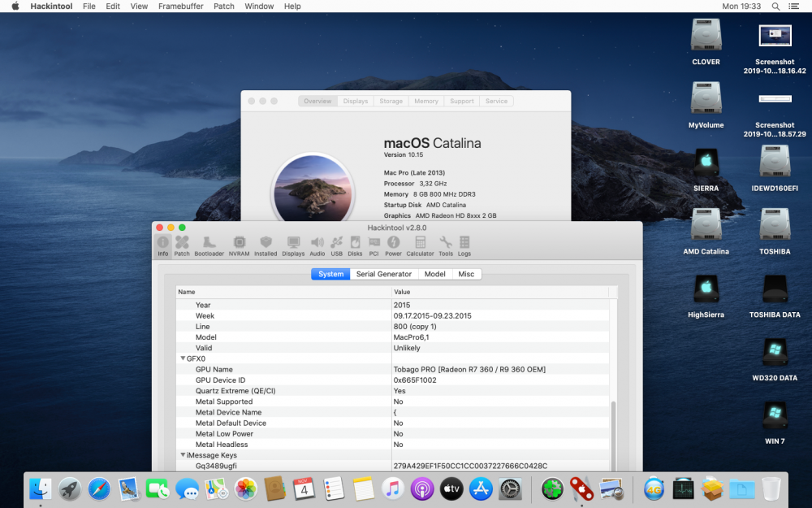
Task: Select the CLOVER drive on desktop
Action: point(706,35)
